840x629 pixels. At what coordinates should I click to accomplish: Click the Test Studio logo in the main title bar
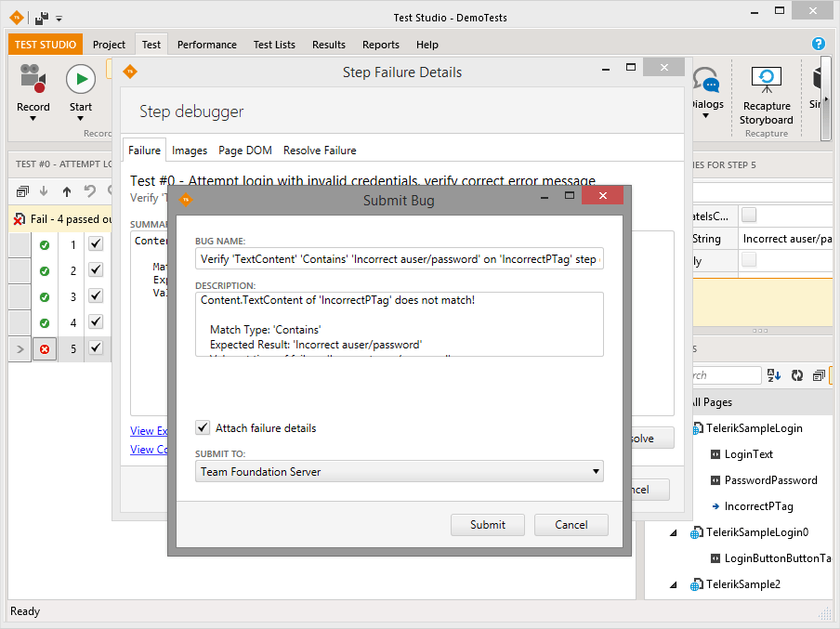[x=17, y=18]
